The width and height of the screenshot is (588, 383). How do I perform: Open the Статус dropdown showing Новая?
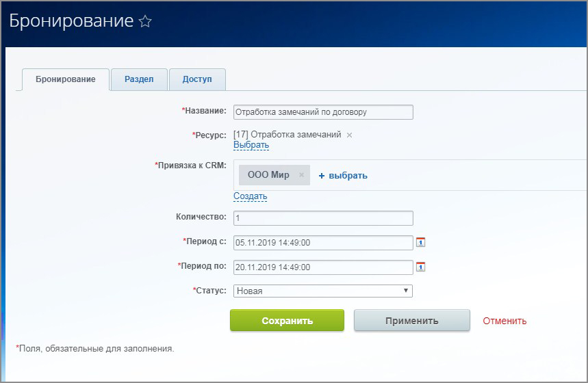[323, 291]
